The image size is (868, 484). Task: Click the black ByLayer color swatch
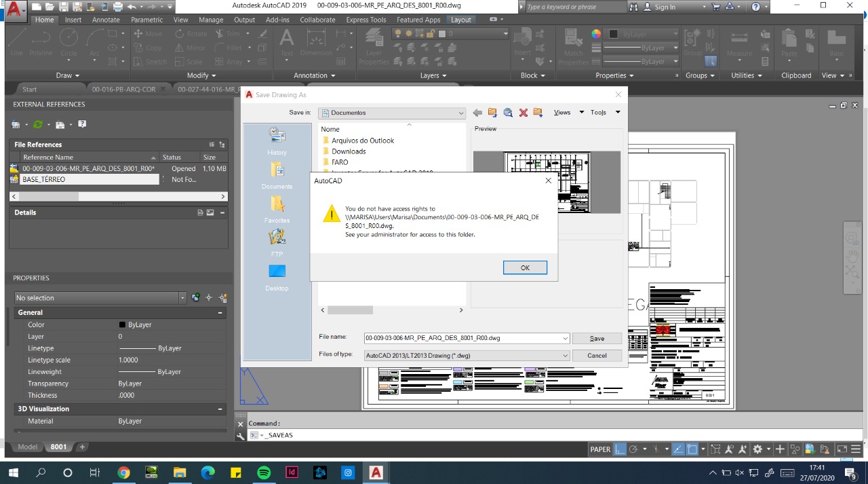(x=122, y=325)
